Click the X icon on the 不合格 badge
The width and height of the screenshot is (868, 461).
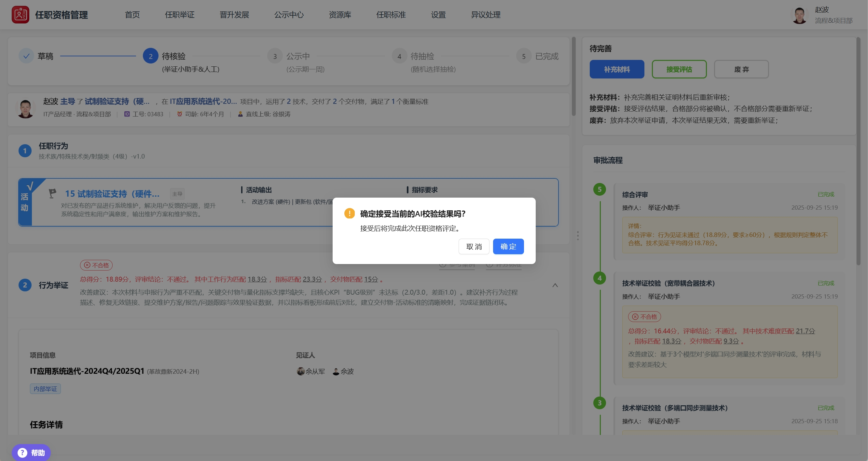(x=87, y=265)
